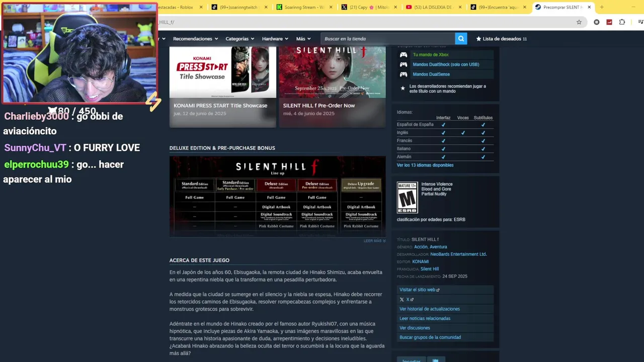Click the Visitar el sitio web link
The height and width of the screenshot is (362, 644).
[x=419, y=290]
